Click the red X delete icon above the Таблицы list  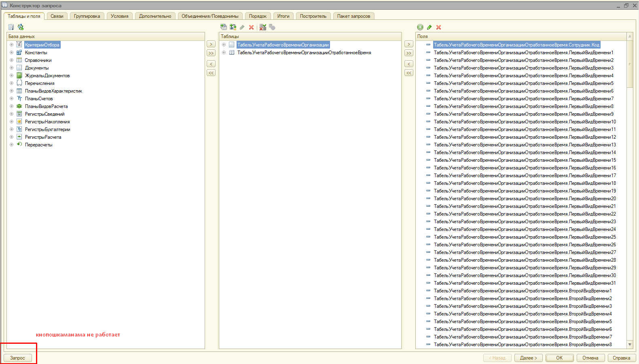click(251, 27)
